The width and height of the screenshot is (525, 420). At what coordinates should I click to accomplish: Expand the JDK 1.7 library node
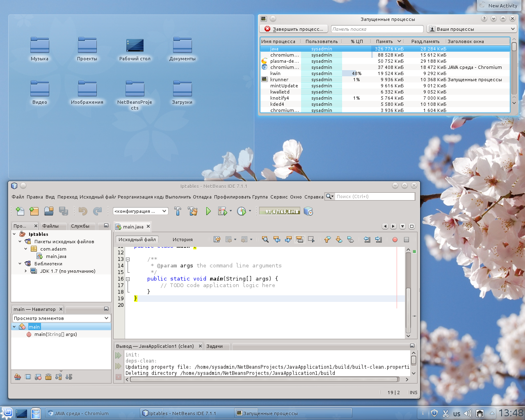(x=25, y=271)
